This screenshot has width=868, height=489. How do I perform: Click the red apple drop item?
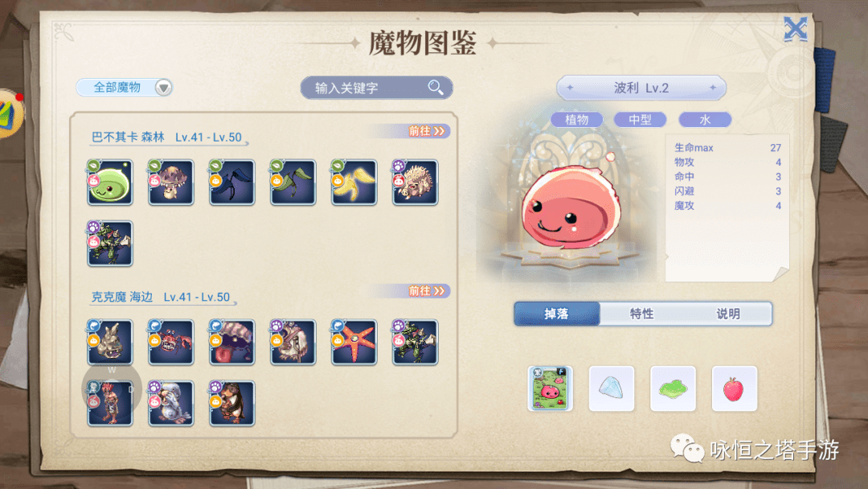coord(734,388)
